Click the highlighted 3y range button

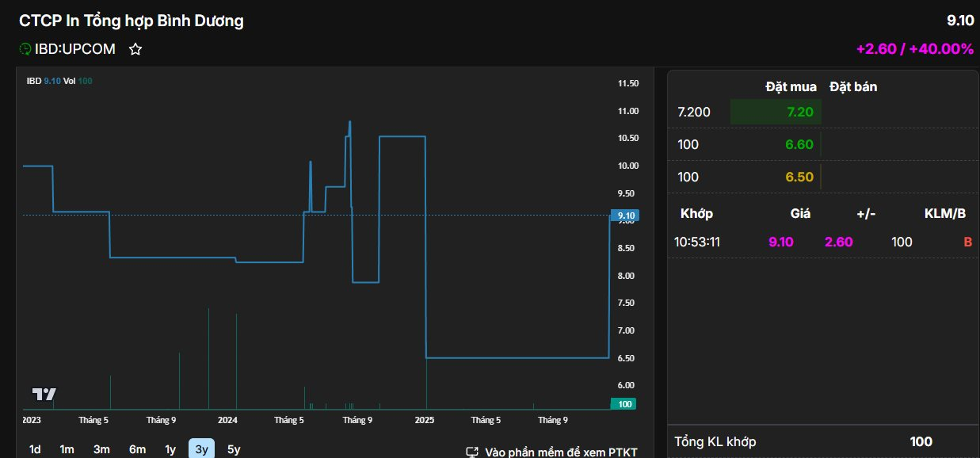pyautogui.click(x=201, y=449)
